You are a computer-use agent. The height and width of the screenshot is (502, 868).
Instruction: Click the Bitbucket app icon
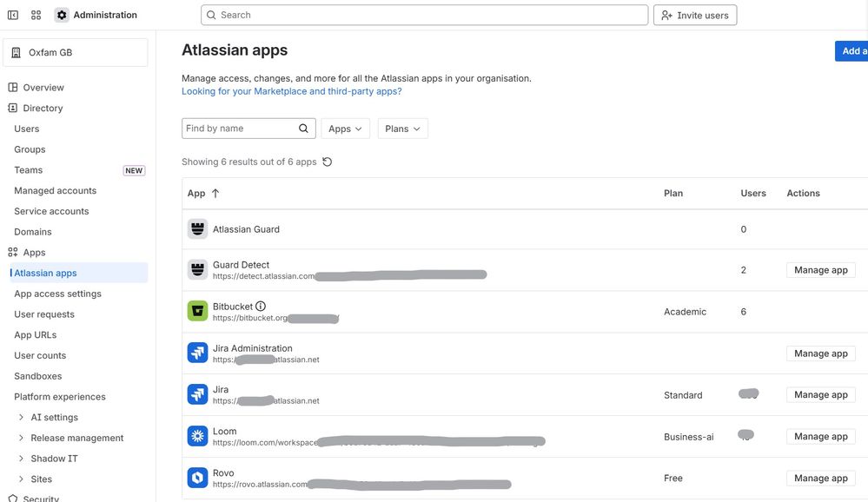tap(197, 311)
